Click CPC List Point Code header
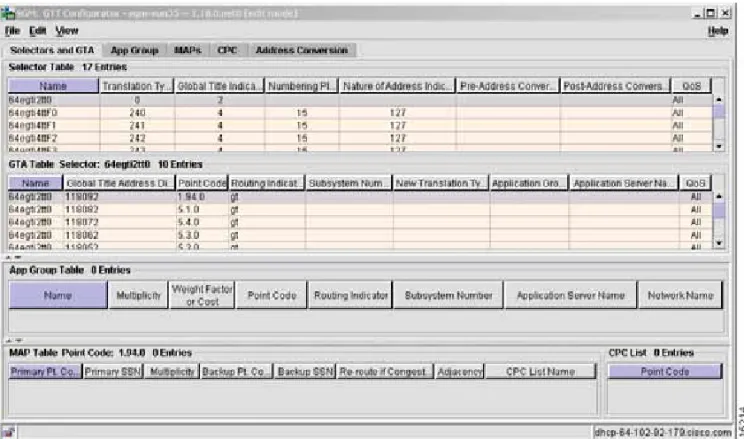 (x=665, y=372)
